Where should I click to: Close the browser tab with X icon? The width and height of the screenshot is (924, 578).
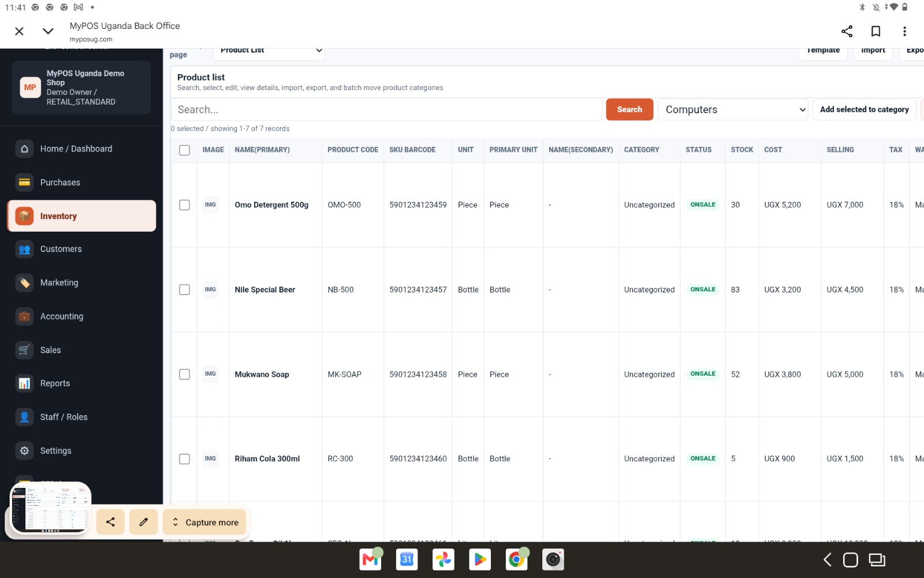[x=19, y=31]
